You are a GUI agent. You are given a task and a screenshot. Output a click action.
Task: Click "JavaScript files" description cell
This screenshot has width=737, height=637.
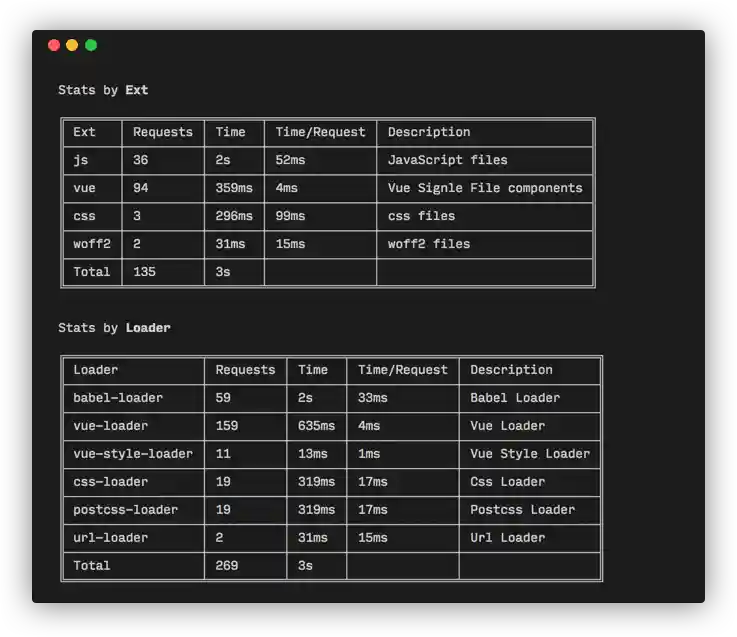click(447, 160)
